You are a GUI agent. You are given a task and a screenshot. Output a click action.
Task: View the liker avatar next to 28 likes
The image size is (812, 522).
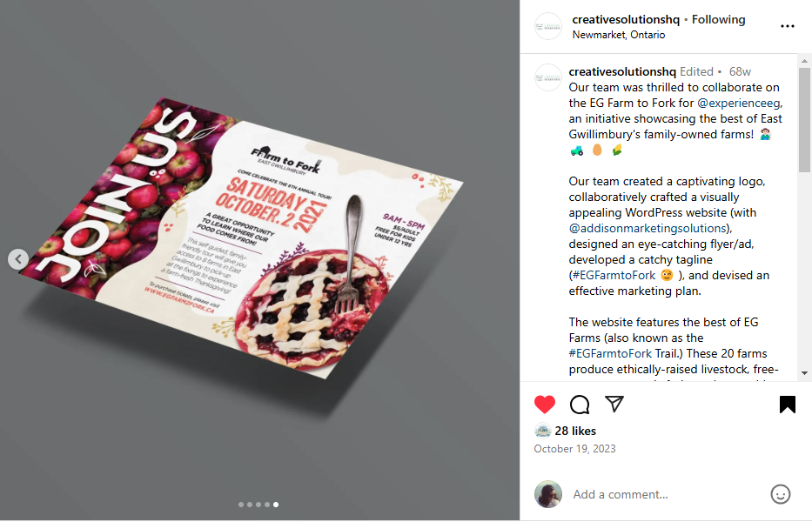click(x=542, y=431)
